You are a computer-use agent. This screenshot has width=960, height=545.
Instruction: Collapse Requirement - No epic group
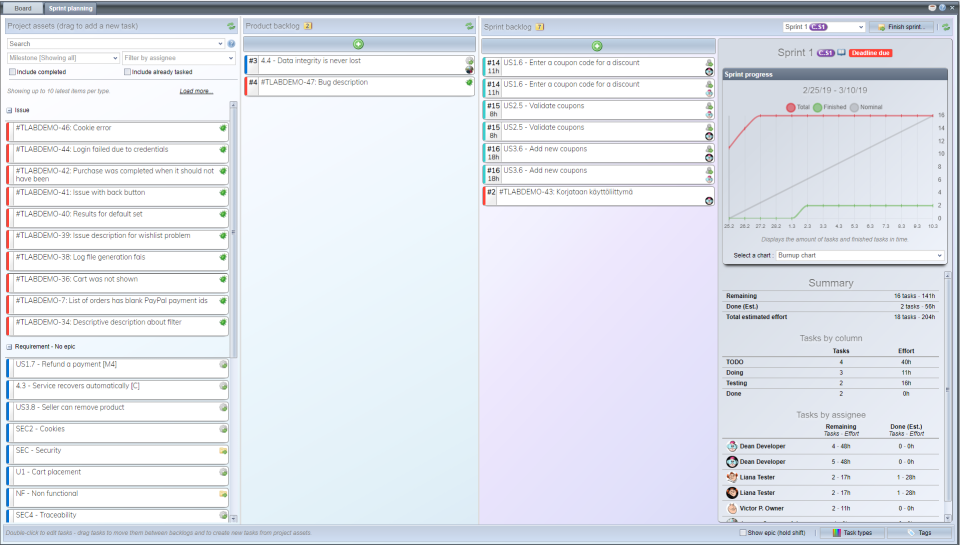[x=9, y=347]
